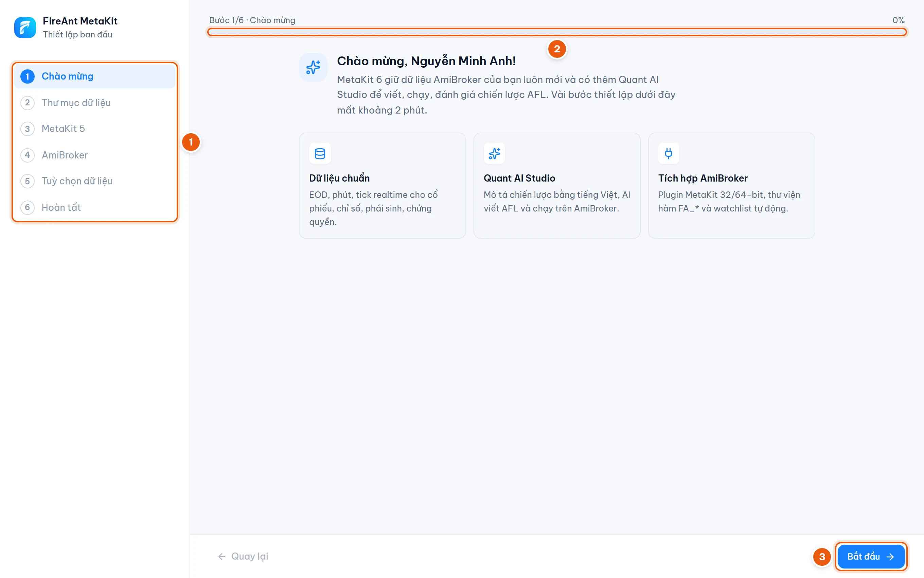The height and width of the screenshot is (578, 924).
Task: Switch to the AmiBroker step
Action: pyautogui.click(x=95, y=155)
